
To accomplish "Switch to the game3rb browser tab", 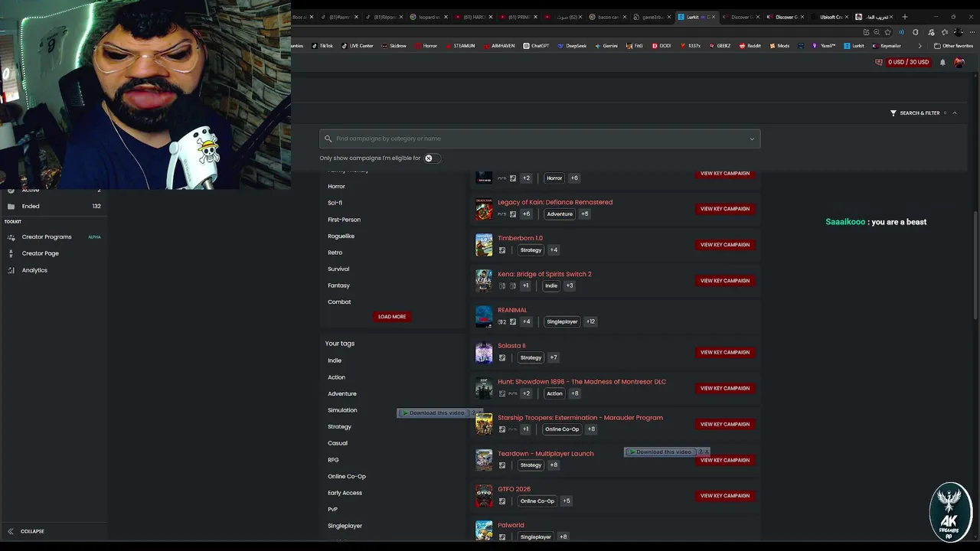I will pos(652,17).
